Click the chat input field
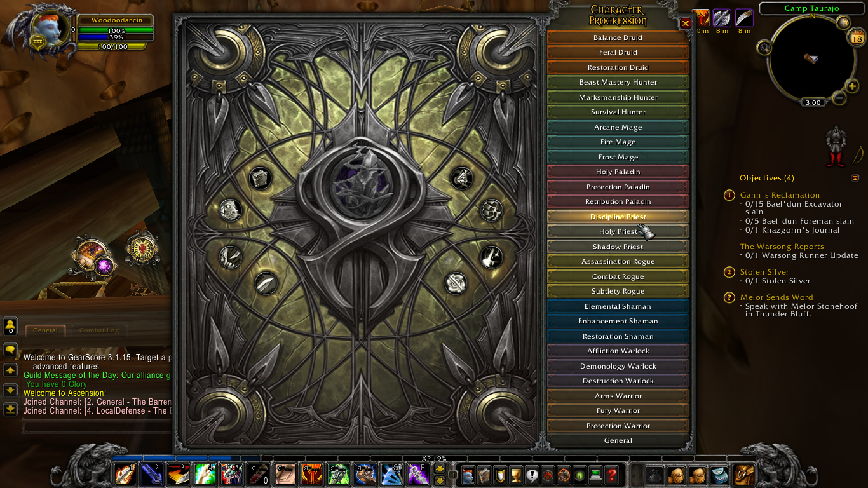 pyautogui.click(x=97, y=426)
